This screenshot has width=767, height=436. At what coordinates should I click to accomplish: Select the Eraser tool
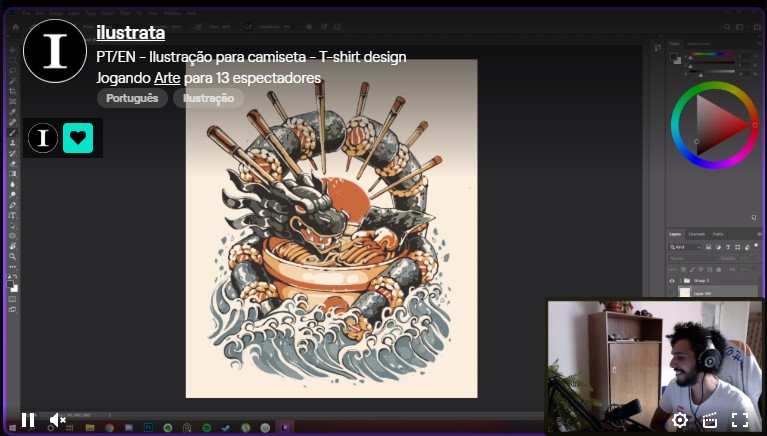13,163
